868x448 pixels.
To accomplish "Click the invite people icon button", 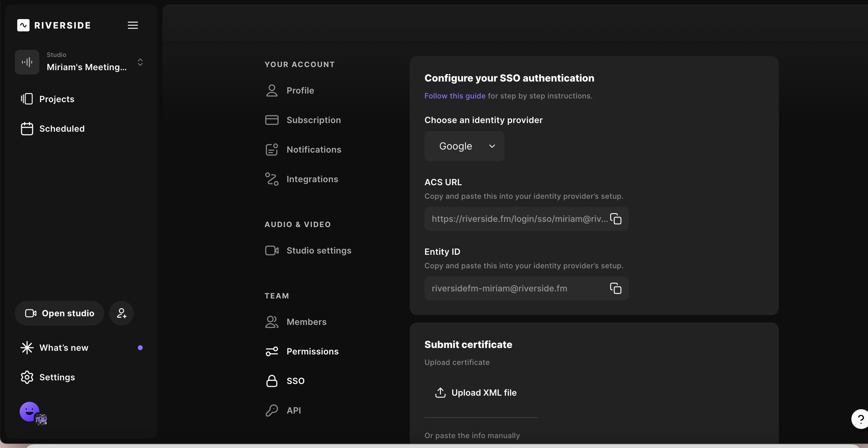I will (x=121, y=313).
